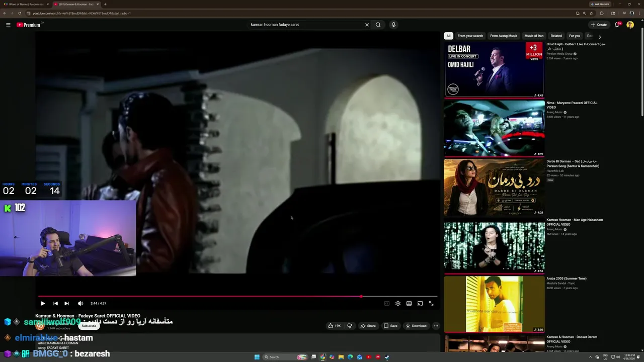This screenshot has width=644, height=362.
Task: Download the video
Action: click(x=416, y=326)
